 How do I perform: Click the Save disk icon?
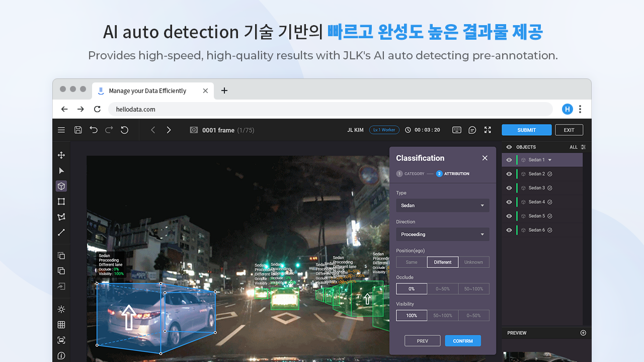(x=78, y=130)
